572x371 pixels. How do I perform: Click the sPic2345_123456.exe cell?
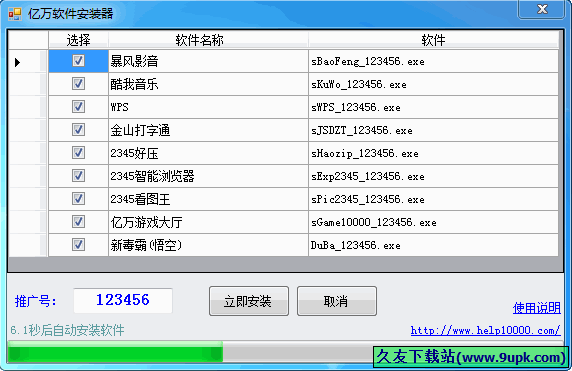433,199
